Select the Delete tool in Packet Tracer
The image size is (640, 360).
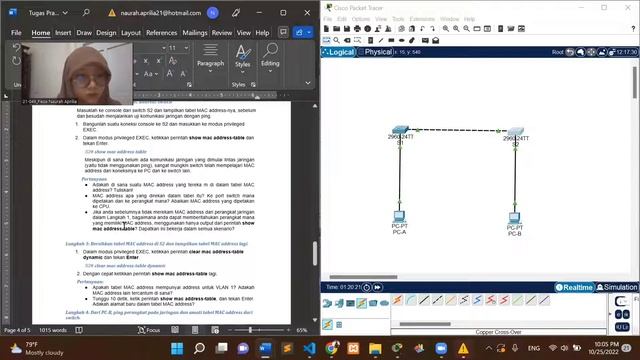click(347, 40)
